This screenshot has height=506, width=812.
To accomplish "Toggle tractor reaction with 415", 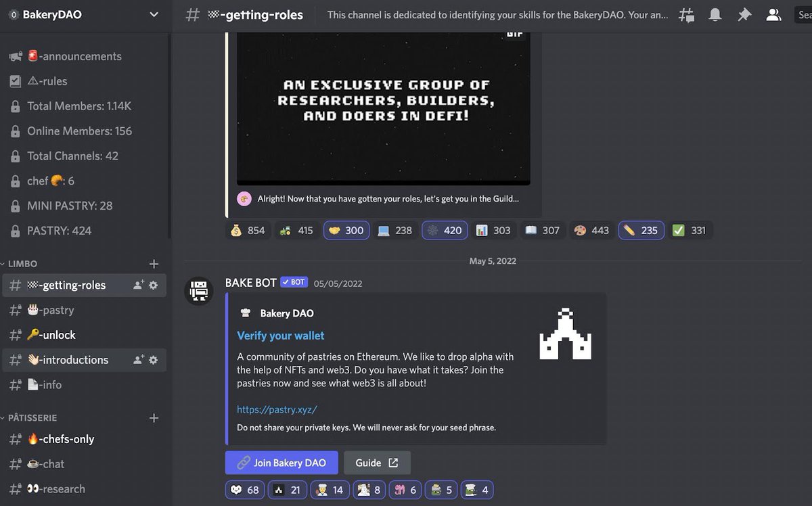I will tap(296, 230).
